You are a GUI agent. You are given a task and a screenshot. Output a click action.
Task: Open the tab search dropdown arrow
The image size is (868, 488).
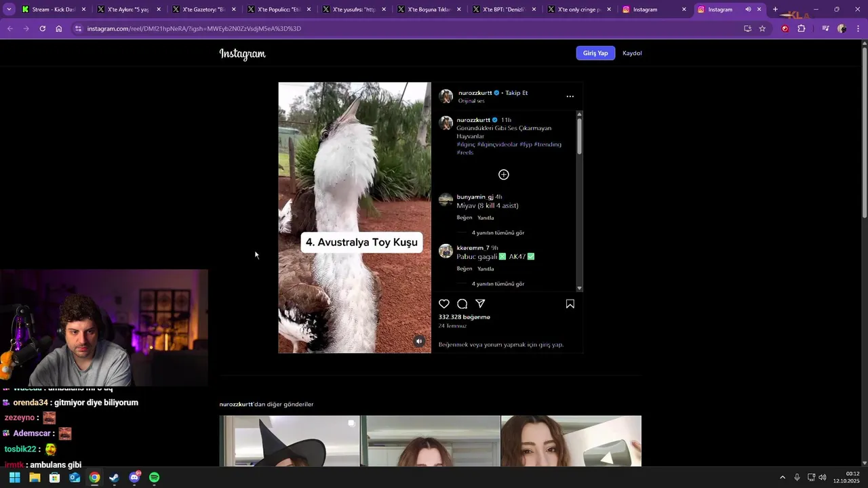pos(9,9)
